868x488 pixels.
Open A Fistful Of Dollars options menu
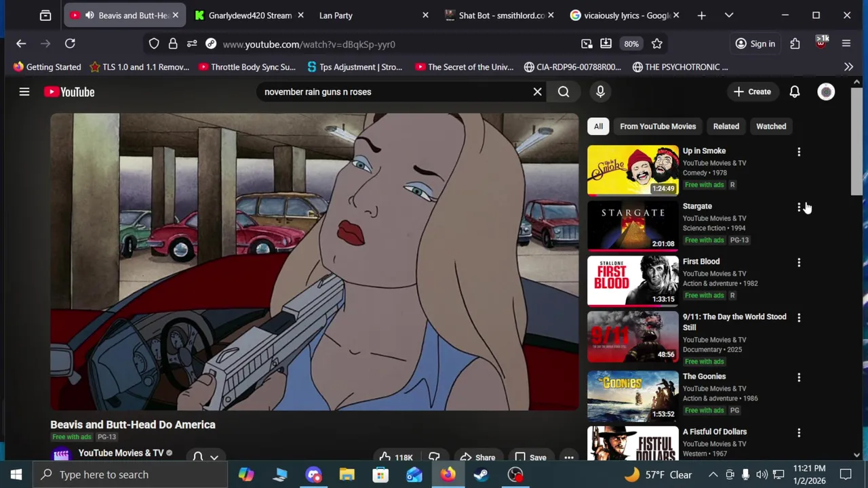[799, 432]
